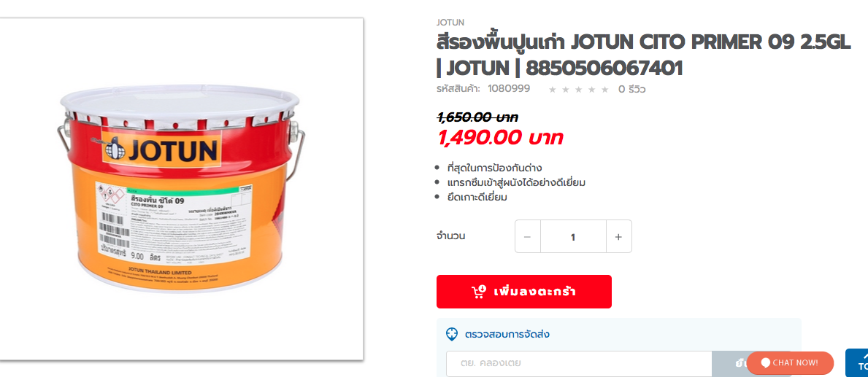Viewport: 868px width, 377px height.
Task: Click the cart icon inside the red button
Action: pyautogui.click(x=479, y=292)
